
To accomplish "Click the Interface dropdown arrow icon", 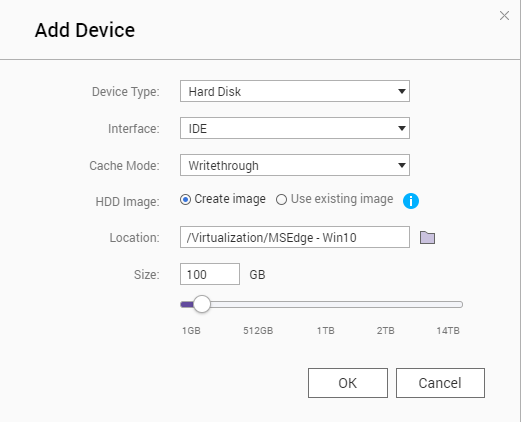I will pyautogui.click(x=402, y=128).
